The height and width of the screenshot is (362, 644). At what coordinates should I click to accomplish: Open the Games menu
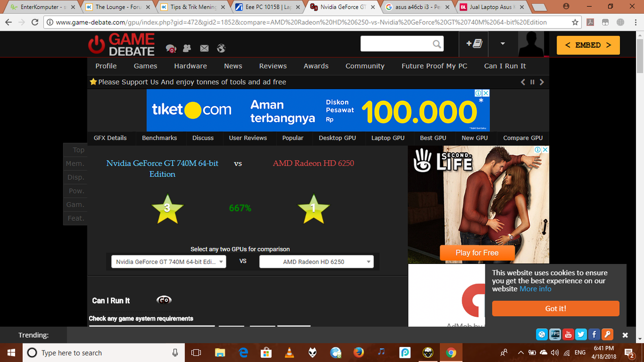145,66
